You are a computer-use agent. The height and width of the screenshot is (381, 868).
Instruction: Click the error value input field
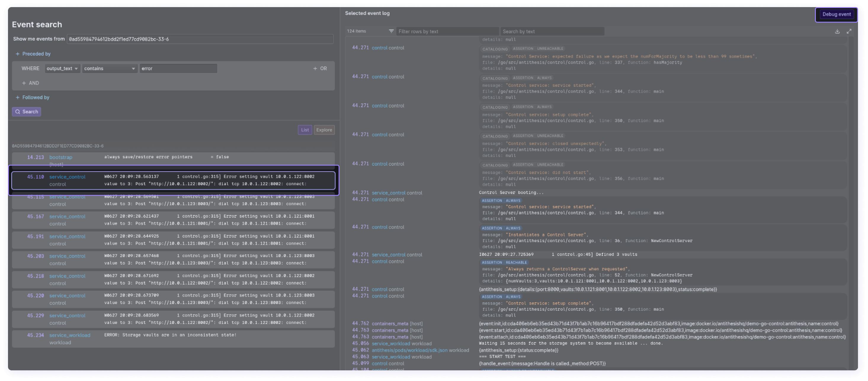tap(178, 69)
